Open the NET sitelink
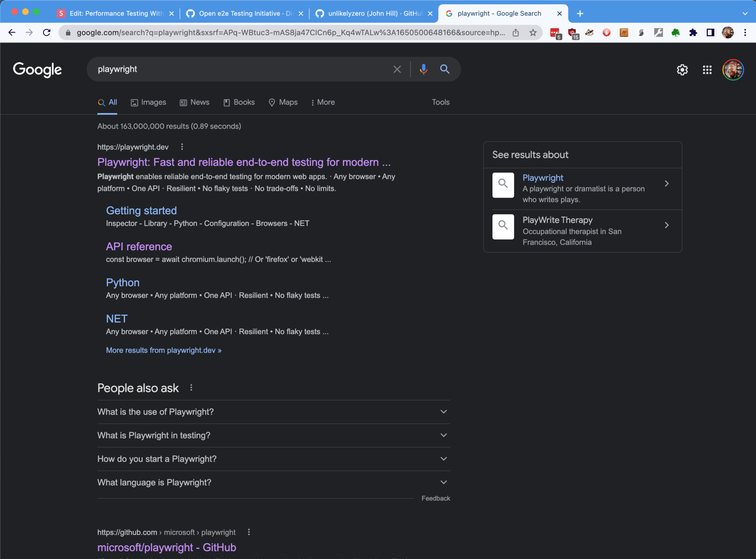The height and width of the screenshot is (559, 756). click(117, 319)
